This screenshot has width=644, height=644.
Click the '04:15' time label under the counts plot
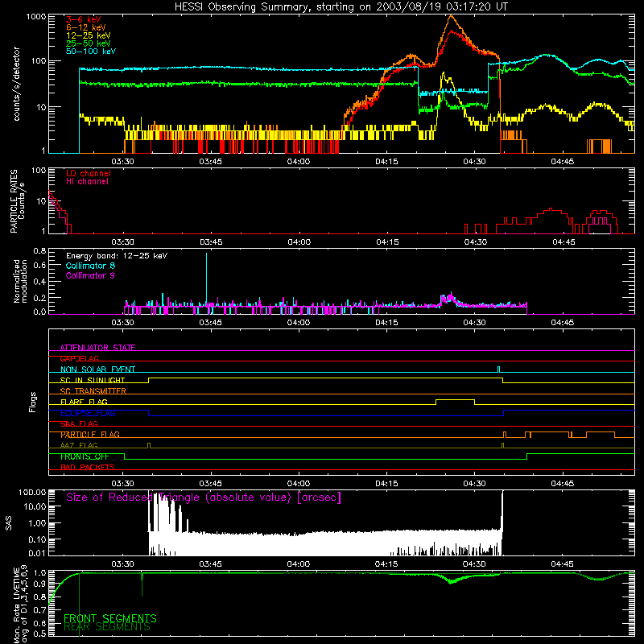point(386,162)
